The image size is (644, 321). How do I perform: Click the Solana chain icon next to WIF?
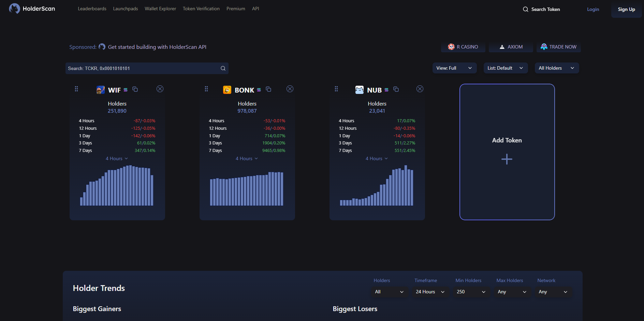pyautogui.click(x=126, y=90)
